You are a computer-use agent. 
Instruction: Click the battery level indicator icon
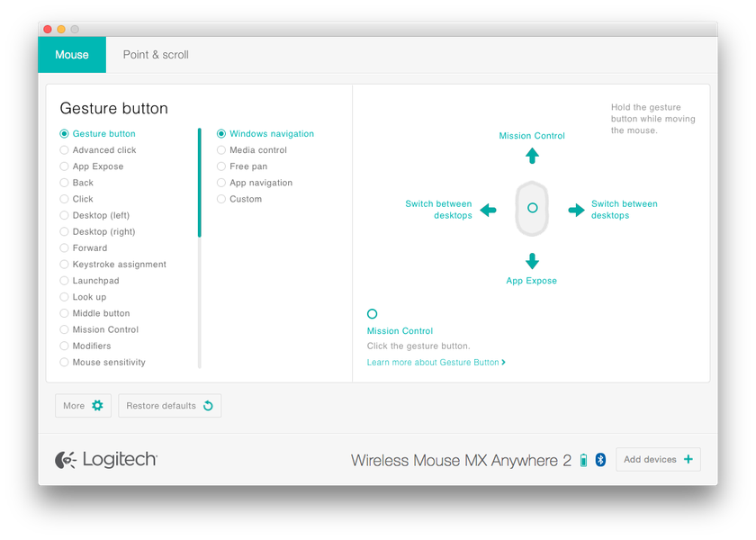click(x=583, y=460)
